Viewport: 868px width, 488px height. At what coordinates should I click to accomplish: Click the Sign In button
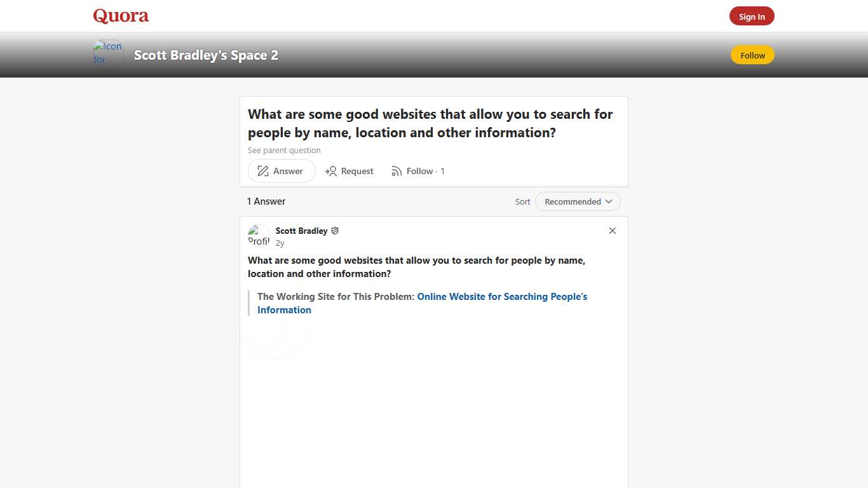[x=752, y=16]
